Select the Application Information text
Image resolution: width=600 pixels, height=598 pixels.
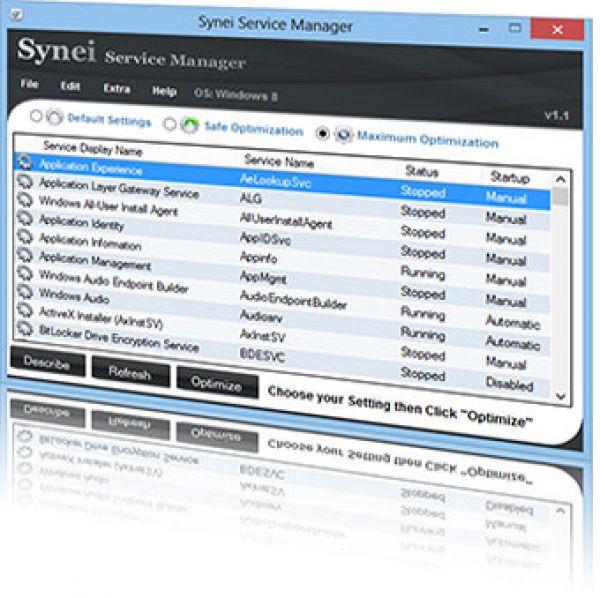point(90,241)
